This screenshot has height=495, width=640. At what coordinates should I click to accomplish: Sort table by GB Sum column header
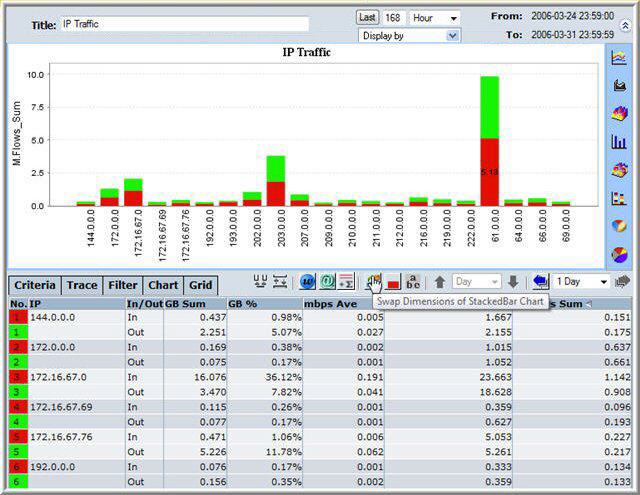click(x=184, y=302)
